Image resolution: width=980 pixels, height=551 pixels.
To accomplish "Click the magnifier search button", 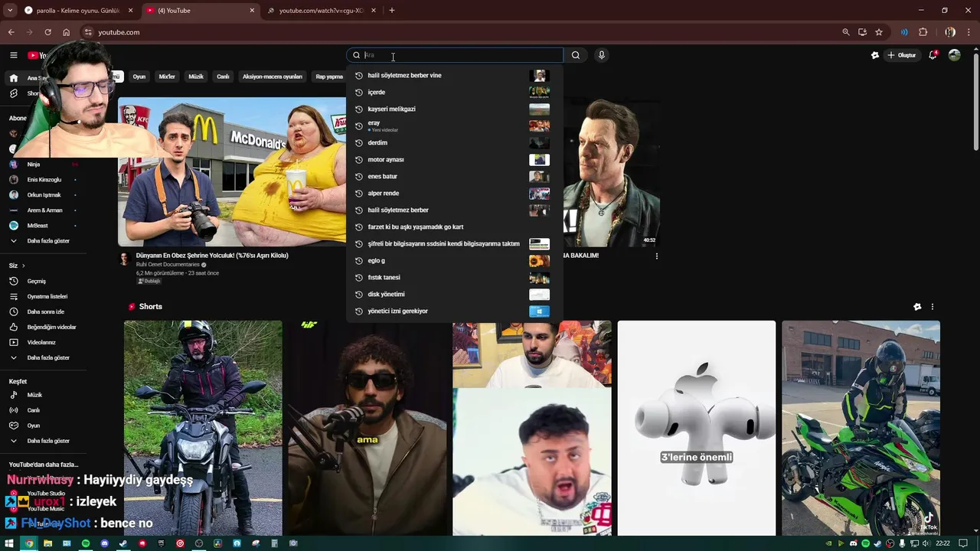I will coord(576,55).
